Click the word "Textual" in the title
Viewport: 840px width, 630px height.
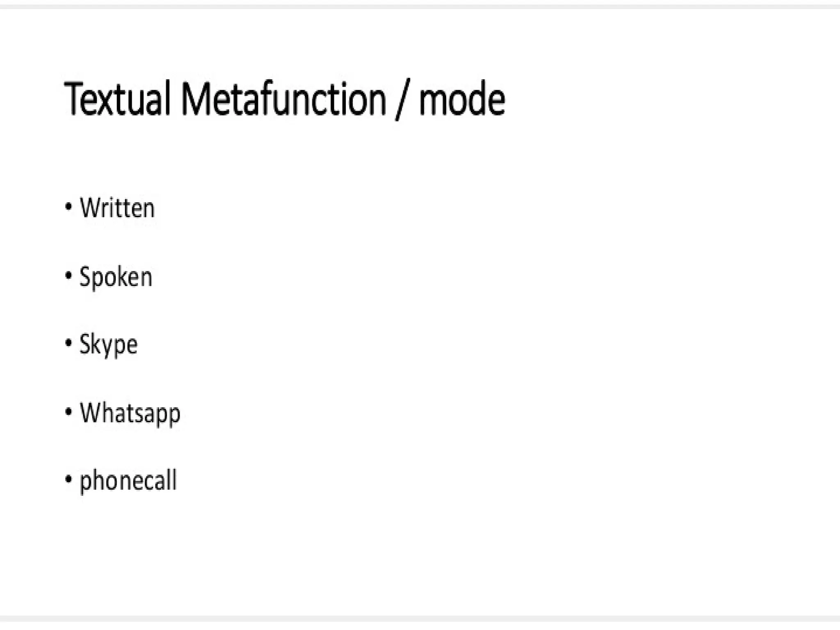117,99
